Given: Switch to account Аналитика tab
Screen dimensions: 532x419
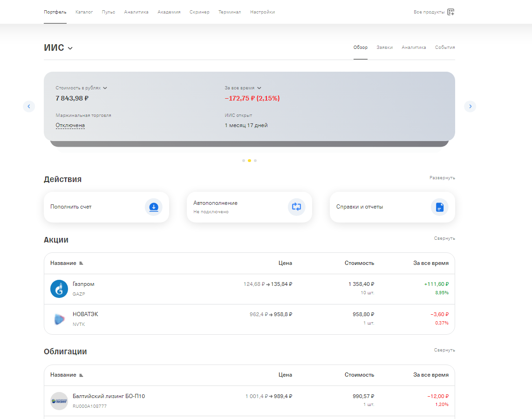Looking at the screenshot, I should [x=414, y=47].
